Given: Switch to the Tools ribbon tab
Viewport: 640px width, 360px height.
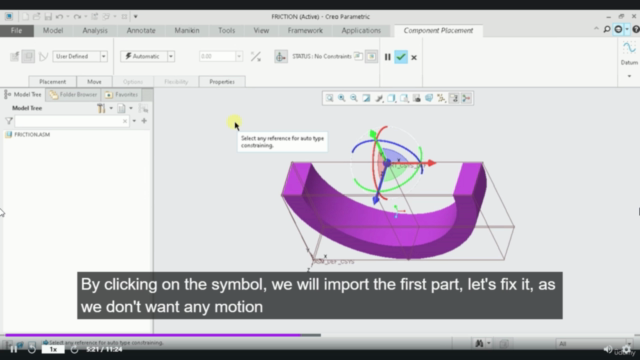Looking at the screenshot, I should coord(227,31).
